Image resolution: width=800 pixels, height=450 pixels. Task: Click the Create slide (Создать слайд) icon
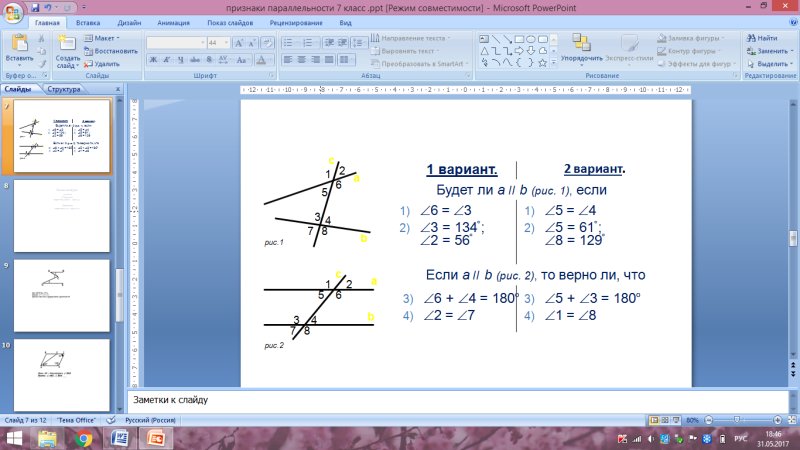67,47
